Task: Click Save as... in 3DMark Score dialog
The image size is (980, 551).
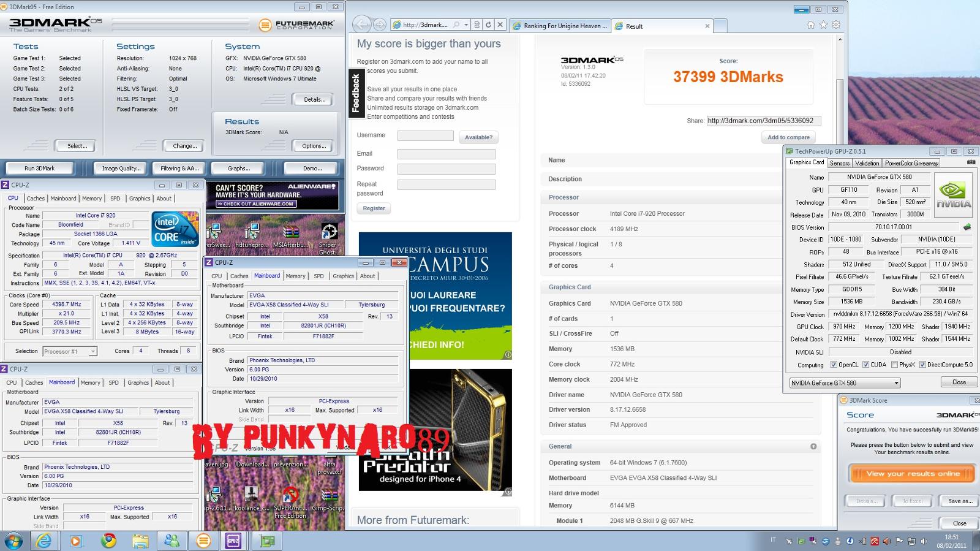Action: pos(960,501)
